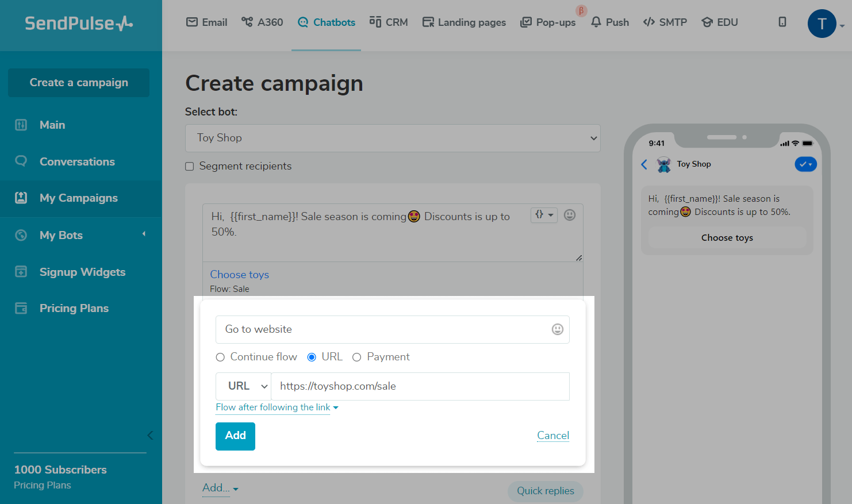The width and height of the screenshot is (852, 504).
Task: Click the mobile device icon in header
Action: [x=782, y=22]
